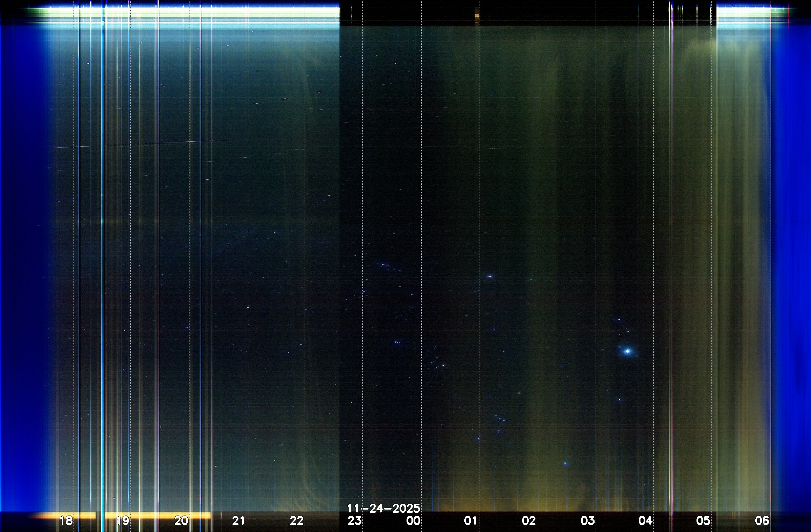The width and height of the screenshot is (811, 532).
Task: Click the thick cyan vertical line
Action: tap(102, 245)
